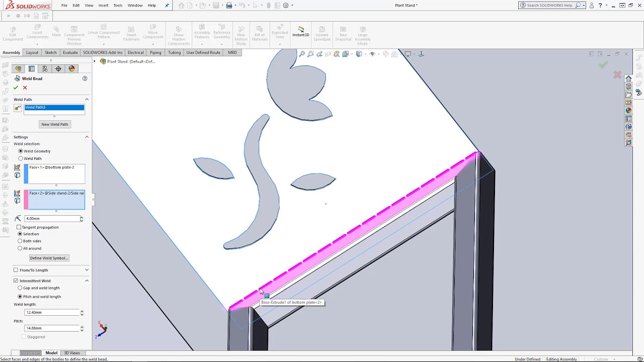This screenshot has width=644, height=362.
Task: Enable the From/To Length checkbox
Action: pyautogui.click(x=16, y=270)
